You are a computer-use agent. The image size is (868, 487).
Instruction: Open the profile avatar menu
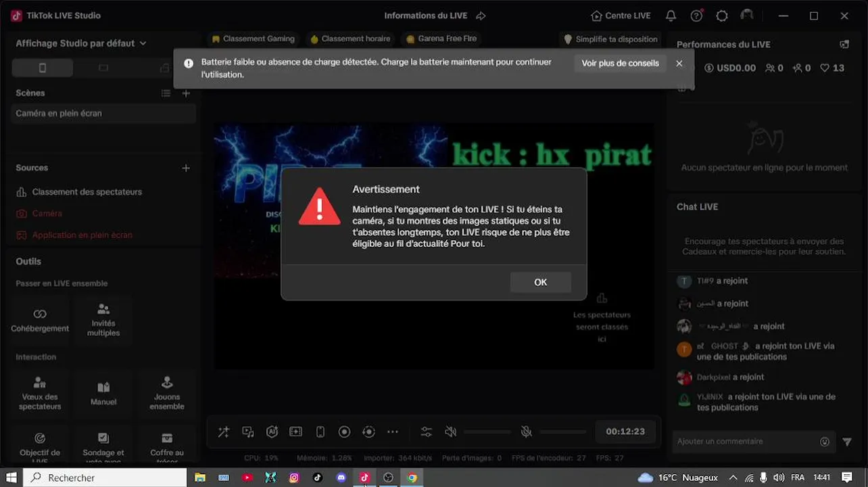coord(747,15)
